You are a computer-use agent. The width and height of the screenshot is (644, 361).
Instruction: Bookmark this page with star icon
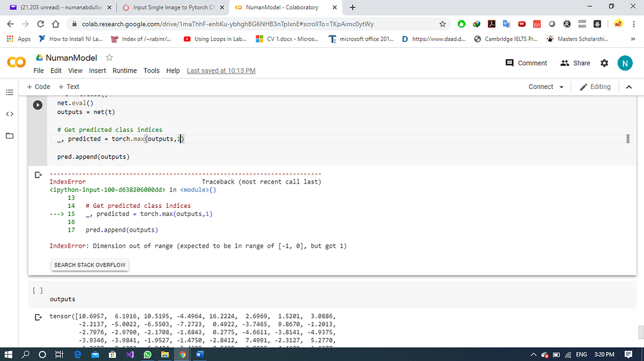(x=442, y=24)
